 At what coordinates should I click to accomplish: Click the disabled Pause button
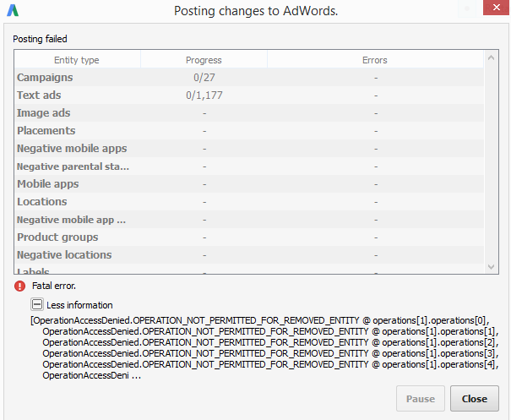coord(421,399)
